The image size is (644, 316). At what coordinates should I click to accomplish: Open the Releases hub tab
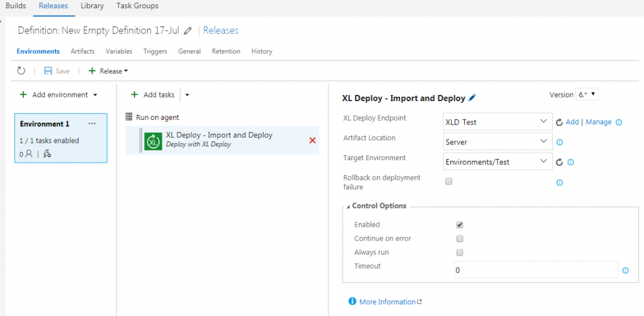53,6
